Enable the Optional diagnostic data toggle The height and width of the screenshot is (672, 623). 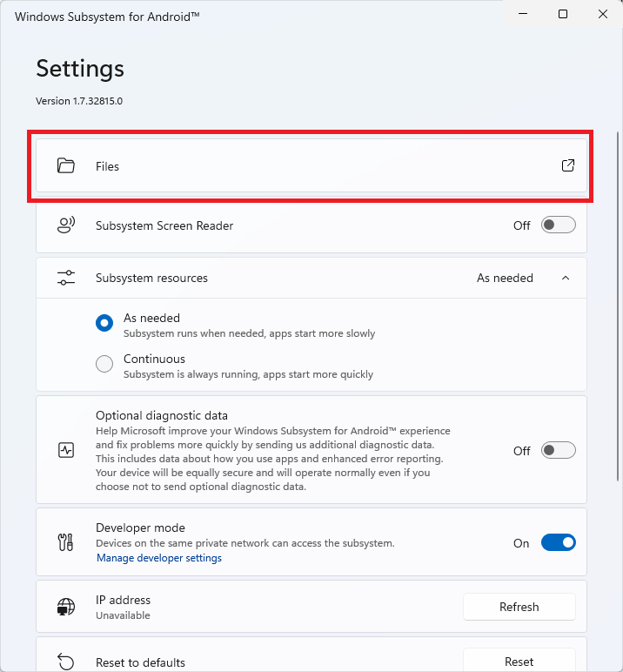[x=559, y=450]
